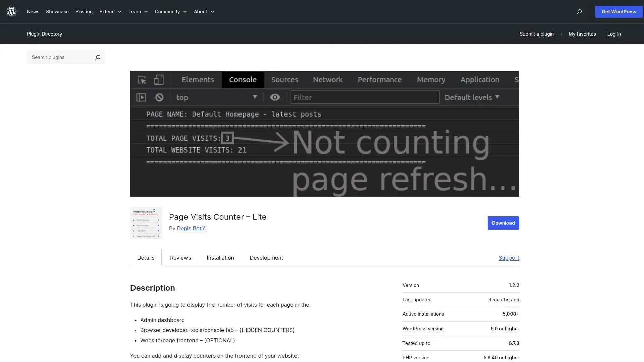Go to the plugin Support page
The image size is (644, 362).
[x=508, y=258]
